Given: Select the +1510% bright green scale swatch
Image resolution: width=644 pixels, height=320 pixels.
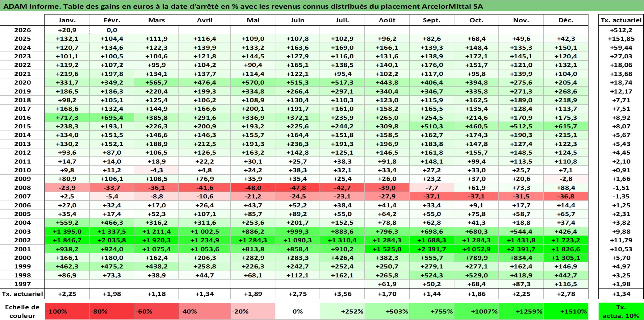Looking at the screenshot, I should [x=566, y=311].
